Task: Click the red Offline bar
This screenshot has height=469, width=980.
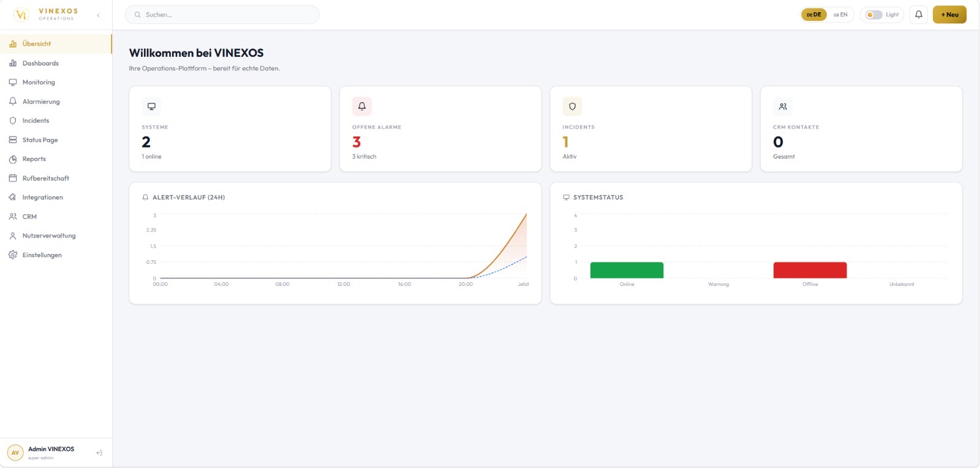Action: pos(810,270)
